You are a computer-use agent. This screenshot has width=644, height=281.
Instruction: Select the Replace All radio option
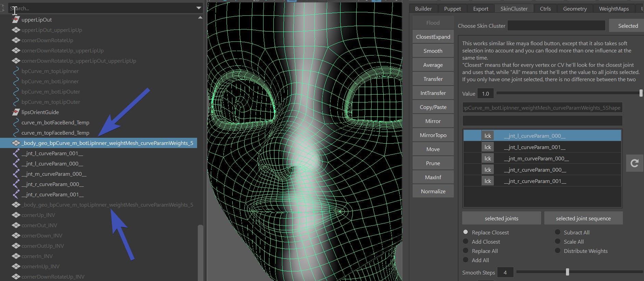pos(465,251)
